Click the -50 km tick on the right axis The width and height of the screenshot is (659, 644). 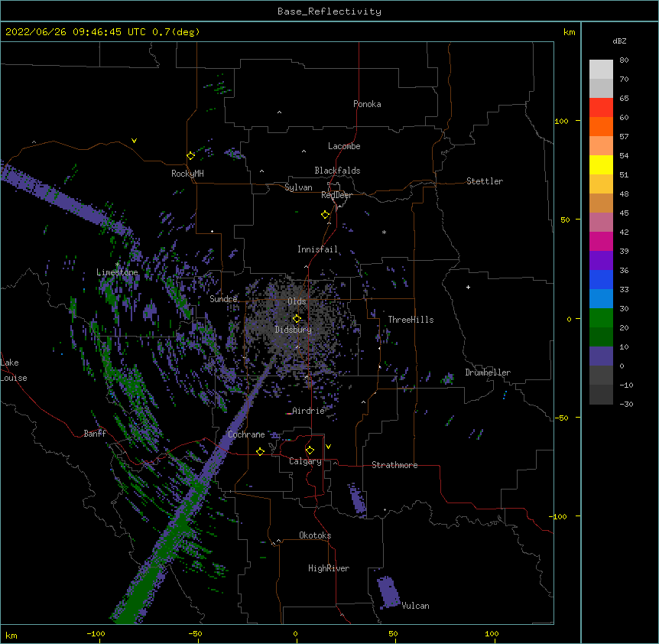[561, 418]
